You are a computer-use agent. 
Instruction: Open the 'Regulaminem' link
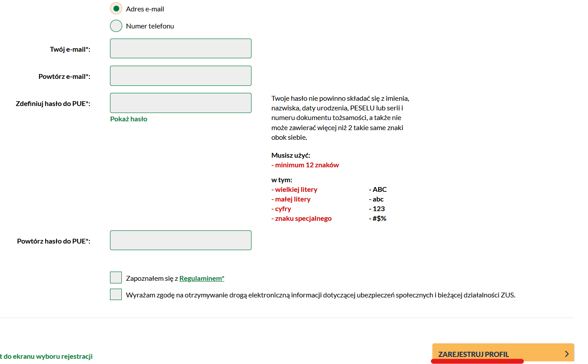202,278
